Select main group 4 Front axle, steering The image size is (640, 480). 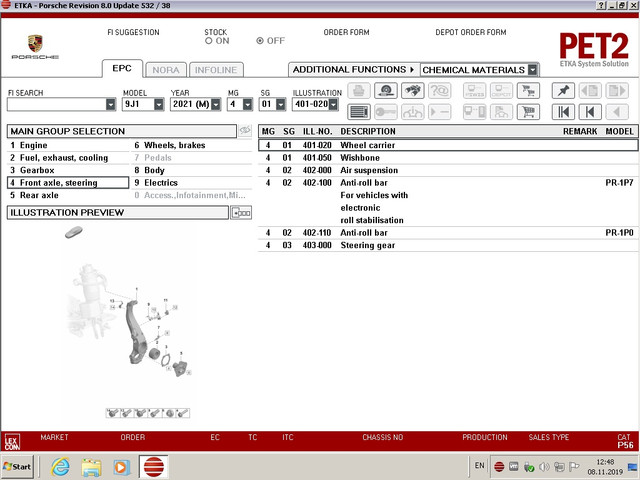tap(68, 183)
